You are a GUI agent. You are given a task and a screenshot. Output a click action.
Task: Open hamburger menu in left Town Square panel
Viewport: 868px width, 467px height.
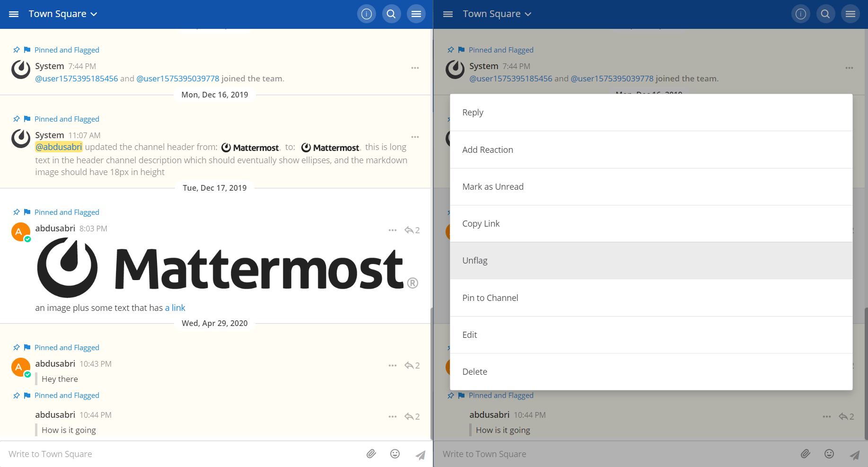coord(14,14)
